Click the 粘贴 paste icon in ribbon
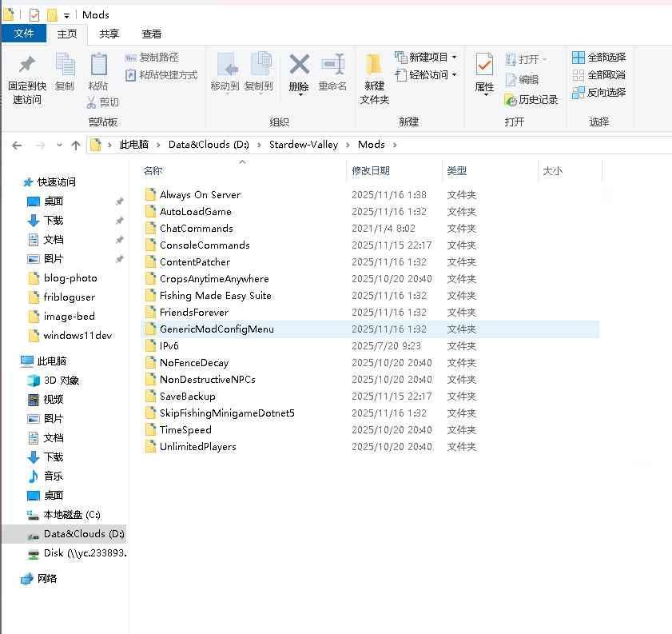 (98, 65)
